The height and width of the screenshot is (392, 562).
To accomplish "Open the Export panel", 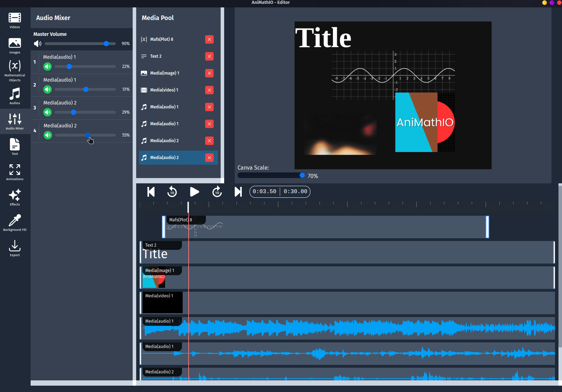I will click(x=15, y=248).
